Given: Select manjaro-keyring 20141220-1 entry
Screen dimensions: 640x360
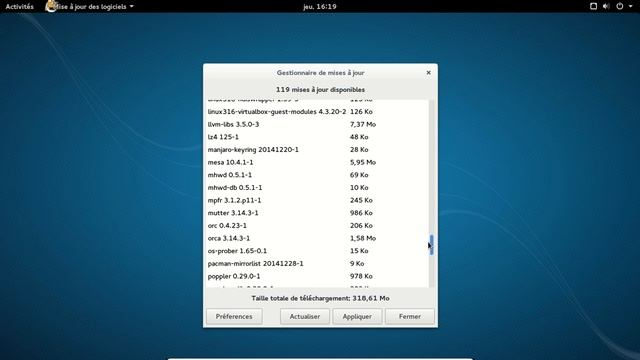Looking at the screenshot, I should click(317, 149).
